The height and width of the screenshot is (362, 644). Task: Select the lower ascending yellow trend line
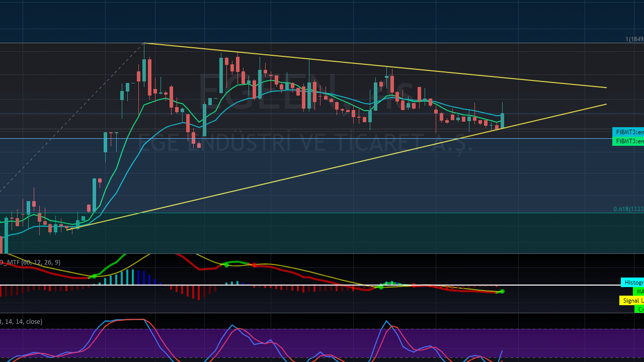pyautogui.click(x=336, y=167)
